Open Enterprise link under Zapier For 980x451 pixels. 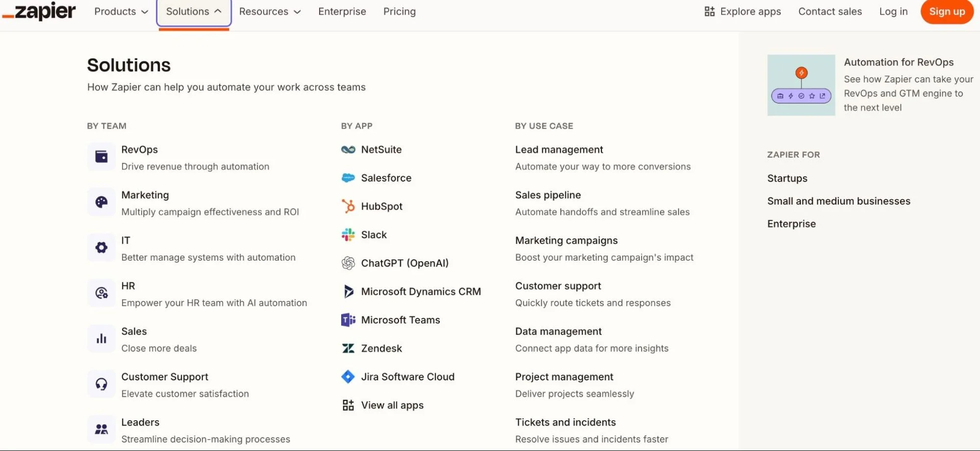click(x=791, y=224)
